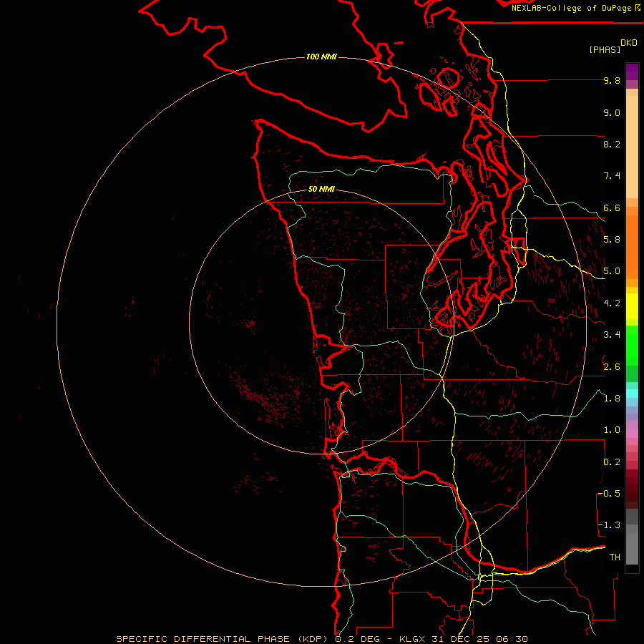This screenshot has width=644, height=644.
Task: Click the 8.2 scale value
Action: pyautogui.click(x=612, y=144)
